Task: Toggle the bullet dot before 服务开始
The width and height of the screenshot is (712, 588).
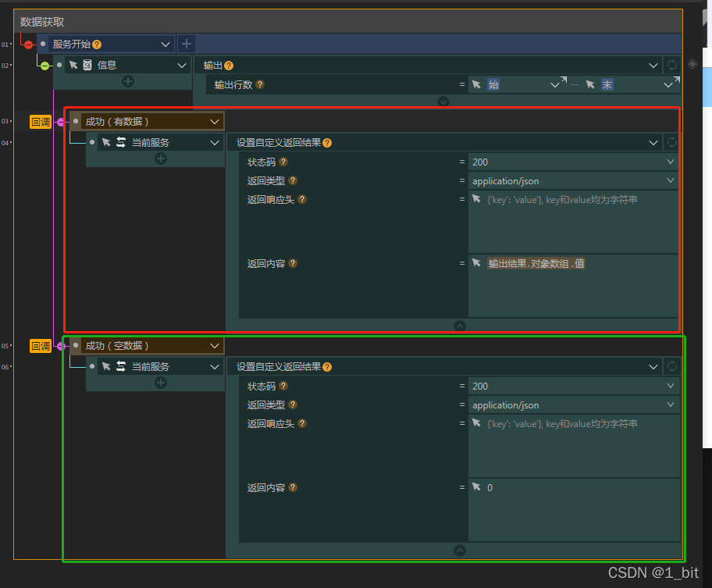Action: pyautogui.click(x=43, y=44)
